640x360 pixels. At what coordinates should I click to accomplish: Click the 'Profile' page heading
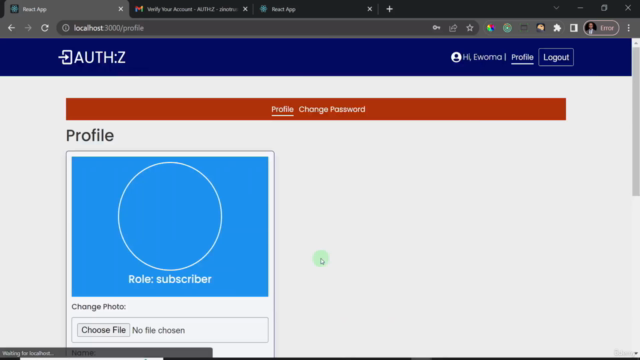point(90,136)
